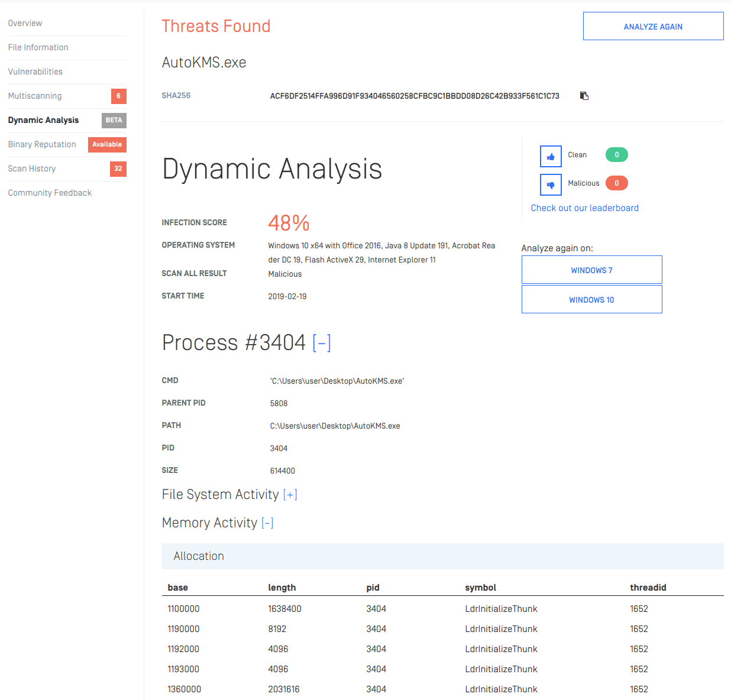This screenshot has height=700, width=731.
Task: Click the Allocation table header bar
Action: 442,556
